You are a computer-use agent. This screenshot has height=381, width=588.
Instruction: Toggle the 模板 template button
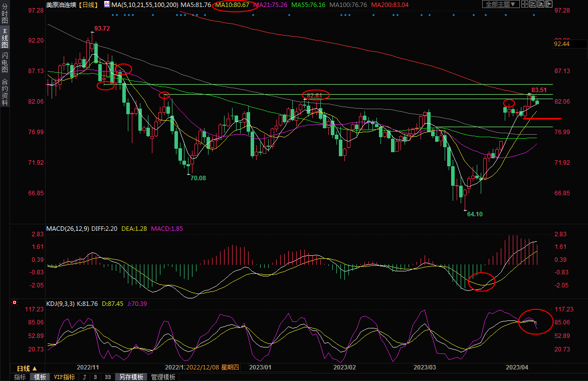(x=40, y=377)
